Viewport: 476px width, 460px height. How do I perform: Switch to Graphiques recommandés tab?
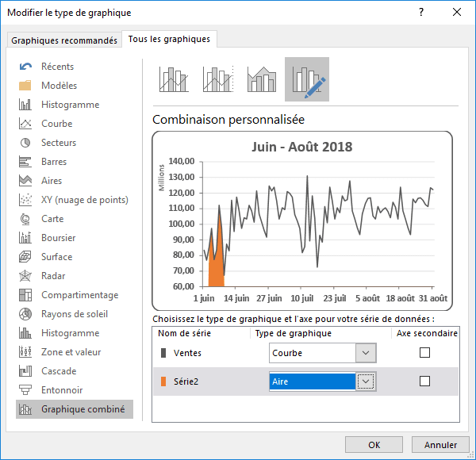pos(64,40)
